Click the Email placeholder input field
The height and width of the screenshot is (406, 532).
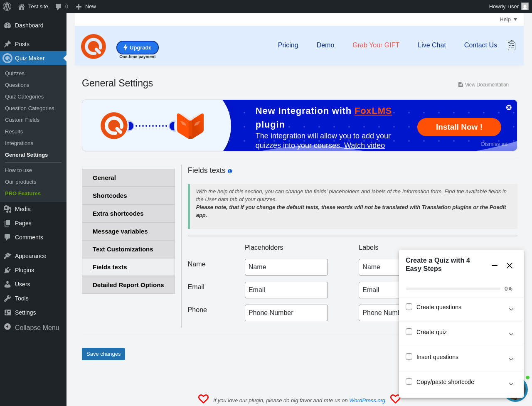pyautogui.click(x=286, y=290)
